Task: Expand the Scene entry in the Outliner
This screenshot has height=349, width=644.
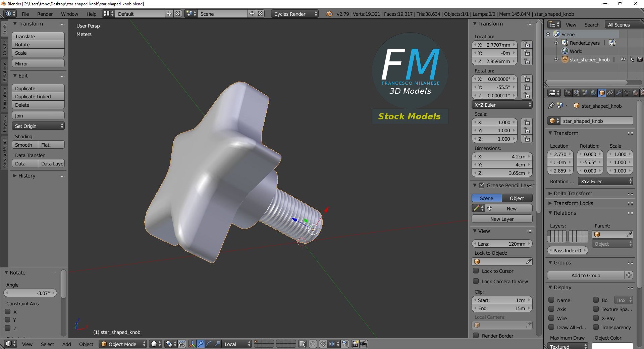Action: point(548,34)
